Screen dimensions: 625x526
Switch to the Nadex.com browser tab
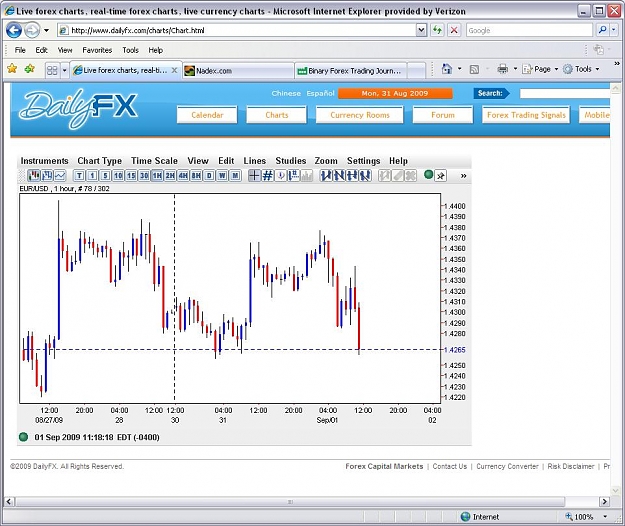point(238,71)
